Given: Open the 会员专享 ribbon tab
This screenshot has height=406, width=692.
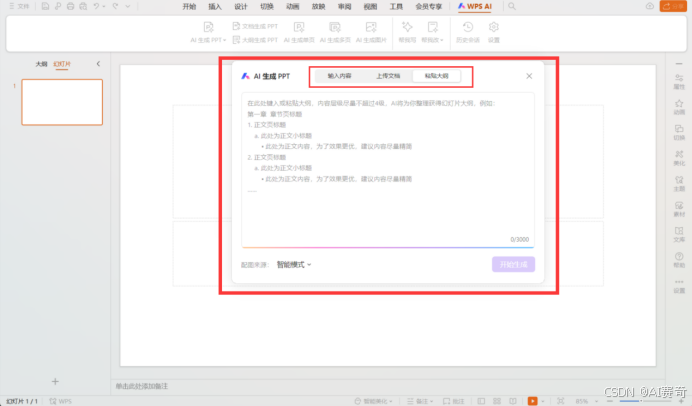Looking at the screenshot, I should (x=429, y=6).
